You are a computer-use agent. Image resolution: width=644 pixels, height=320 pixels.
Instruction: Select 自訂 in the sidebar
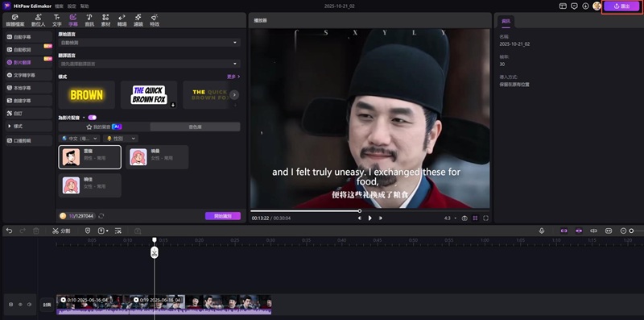[x=29, y=114]
